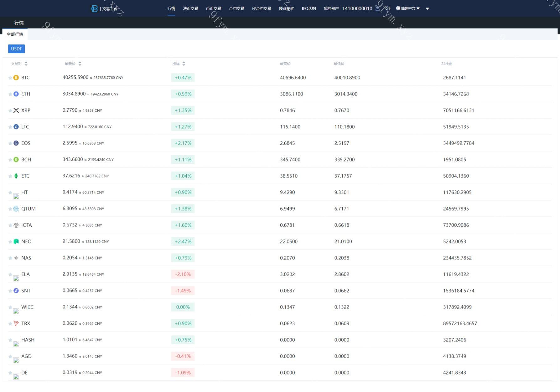Click the ELA broken image icon
This screenshot has width=560, height=392.
click(x=16, y=278)
